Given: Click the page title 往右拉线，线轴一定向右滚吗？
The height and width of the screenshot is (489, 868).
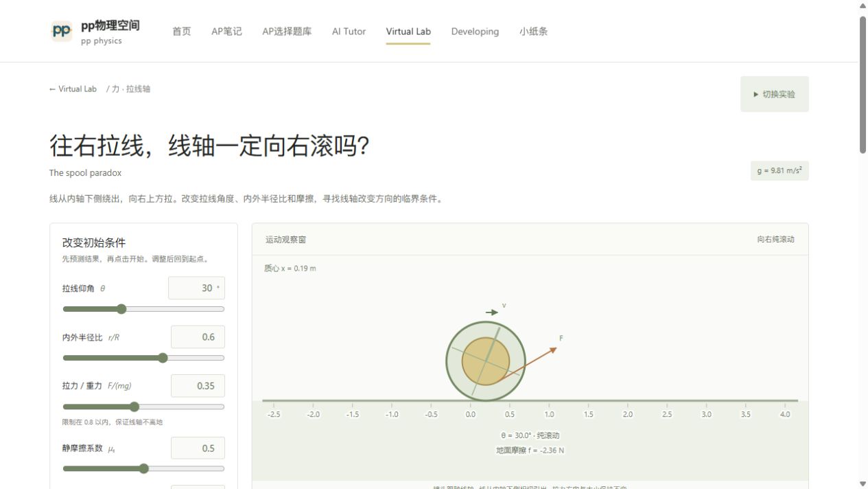Looking at the screenshot, I should tap(209, 146).
